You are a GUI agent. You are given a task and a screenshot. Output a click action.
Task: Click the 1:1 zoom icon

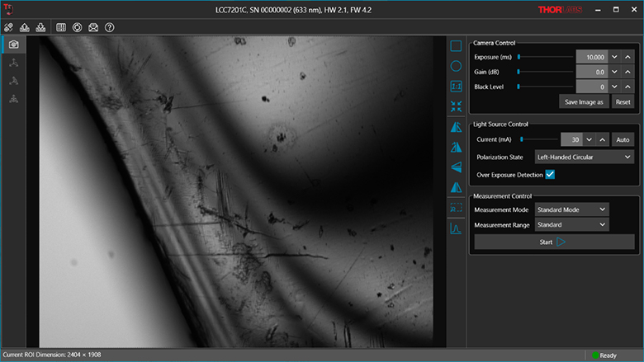pos(456,86)
